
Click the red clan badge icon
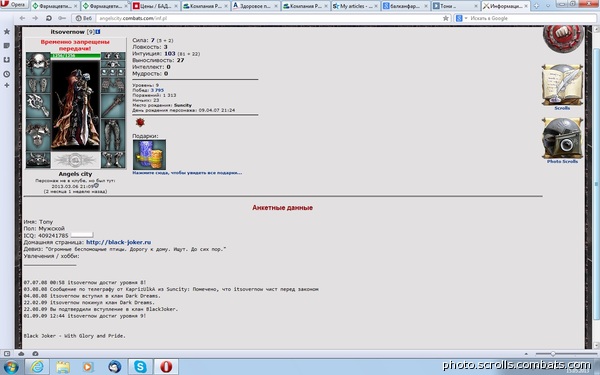click(140, 122)
